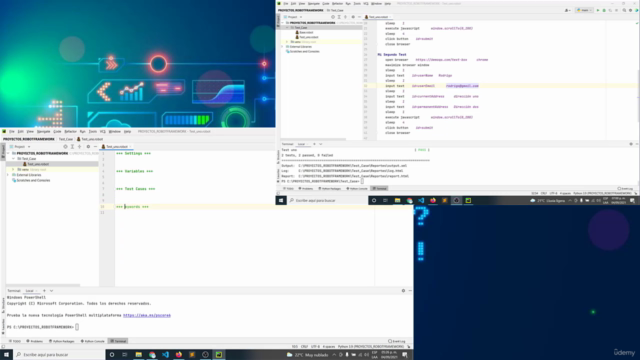The height and width of the screenshot is (360, 640).
Task: Open File menu in front PyCharm window
Action: pyautogui.click(x=12, y=131)
